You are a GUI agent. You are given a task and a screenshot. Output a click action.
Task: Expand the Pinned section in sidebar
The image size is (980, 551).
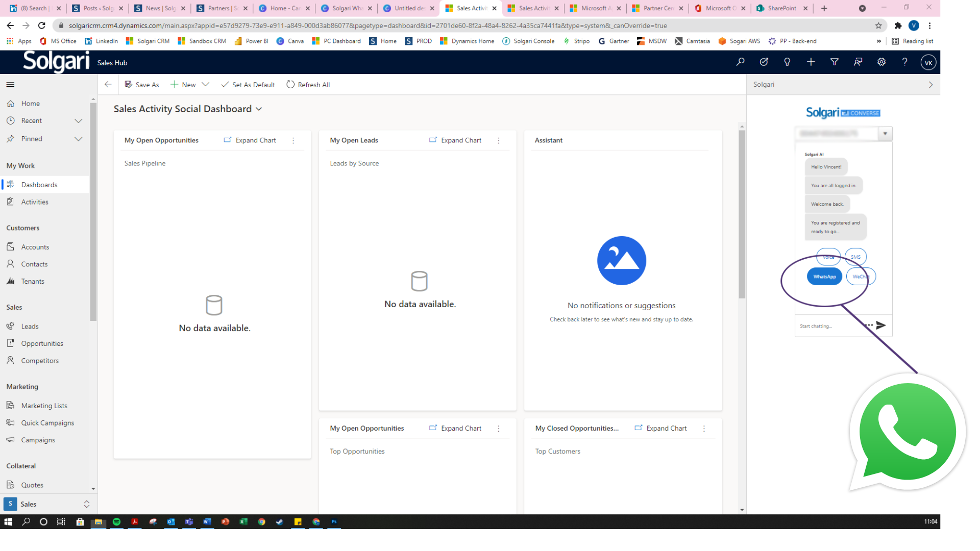click(78, 139)
